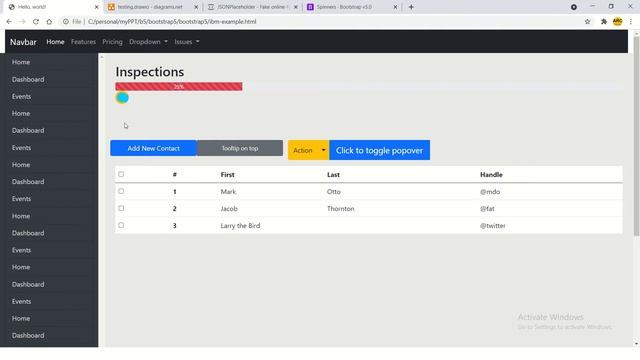Click the address bar URL
This screenshot has height=360, width=640.
tap(172, 22)
